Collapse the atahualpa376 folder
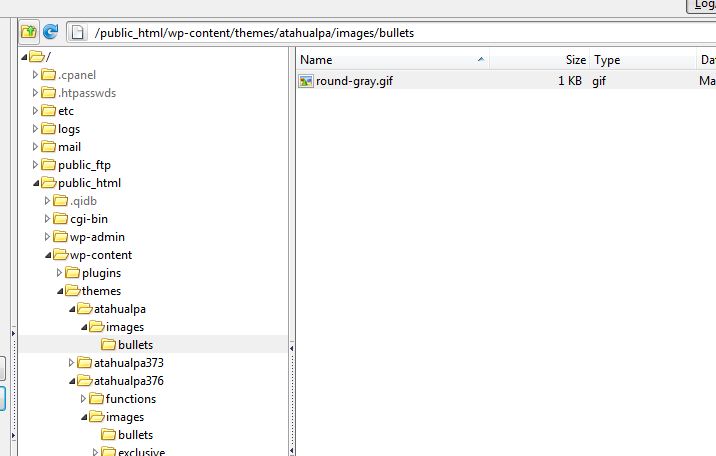 (72, 381)
